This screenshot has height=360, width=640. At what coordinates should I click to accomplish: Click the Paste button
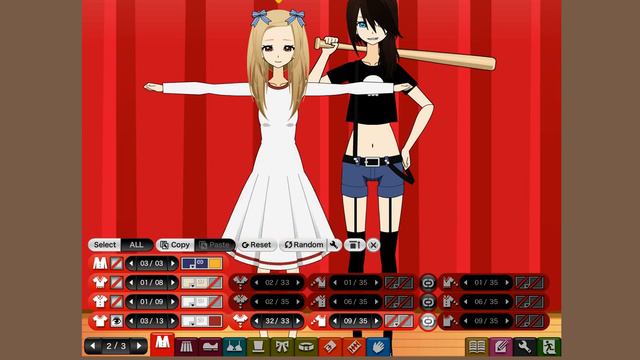(x=215, y=245)
